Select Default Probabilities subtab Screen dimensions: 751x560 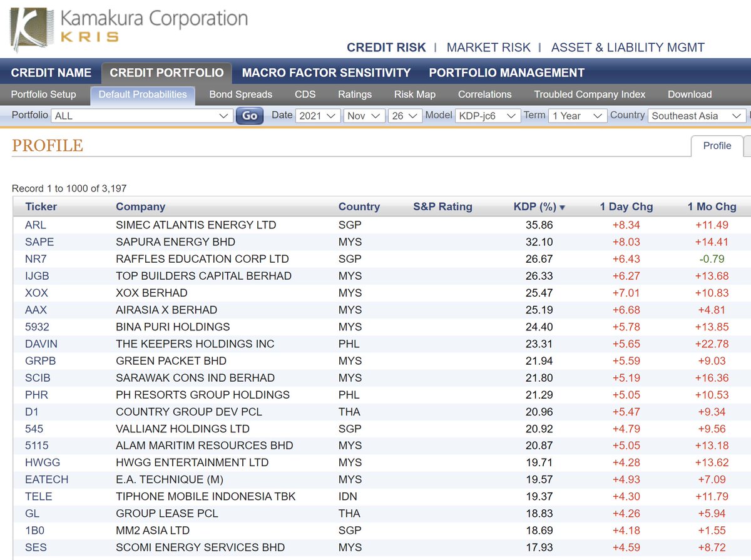(143, 94)
